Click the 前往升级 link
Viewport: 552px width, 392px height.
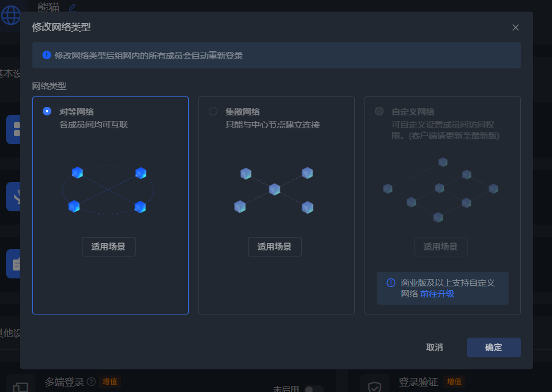437,294
